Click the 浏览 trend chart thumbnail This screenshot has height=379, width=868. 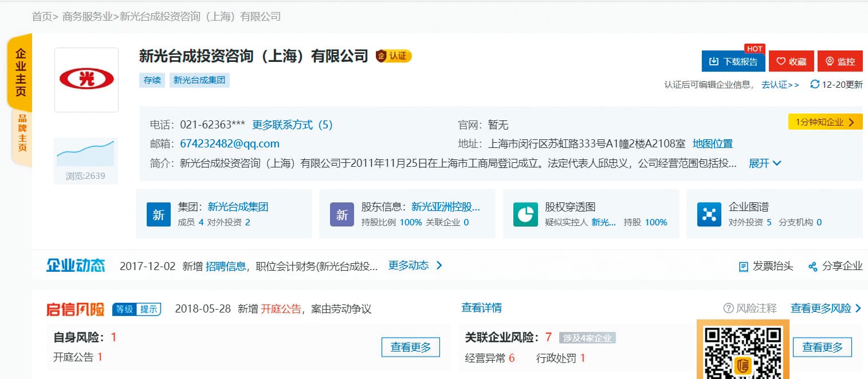(85, 153)
